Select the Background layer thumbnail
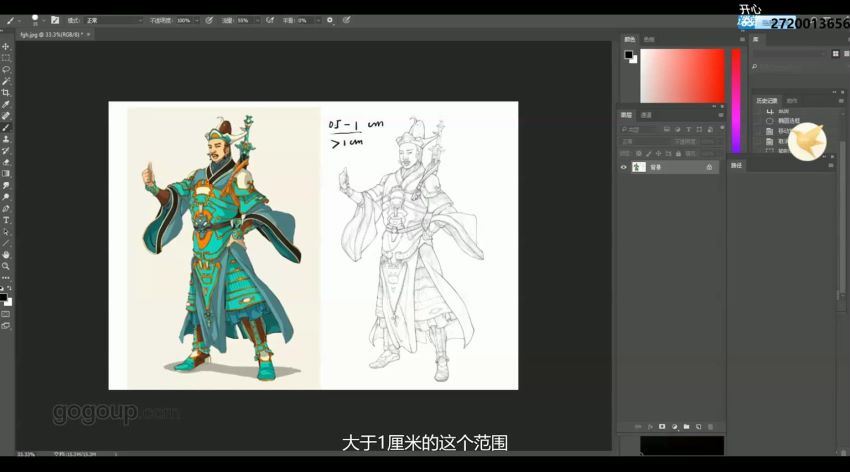 point(639,167)
